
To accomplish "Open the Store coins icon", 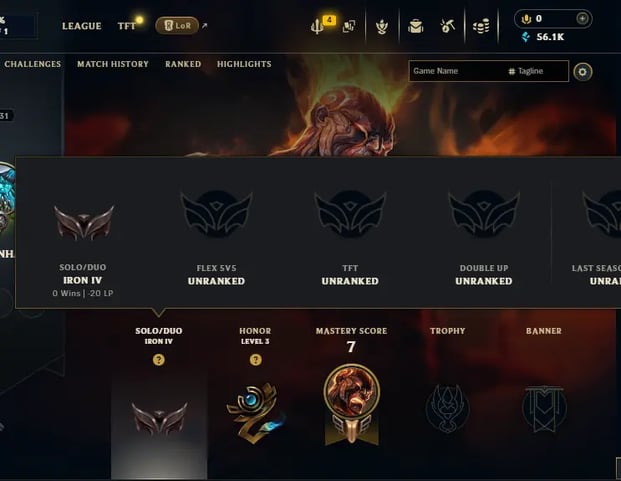I will (481, 27).
